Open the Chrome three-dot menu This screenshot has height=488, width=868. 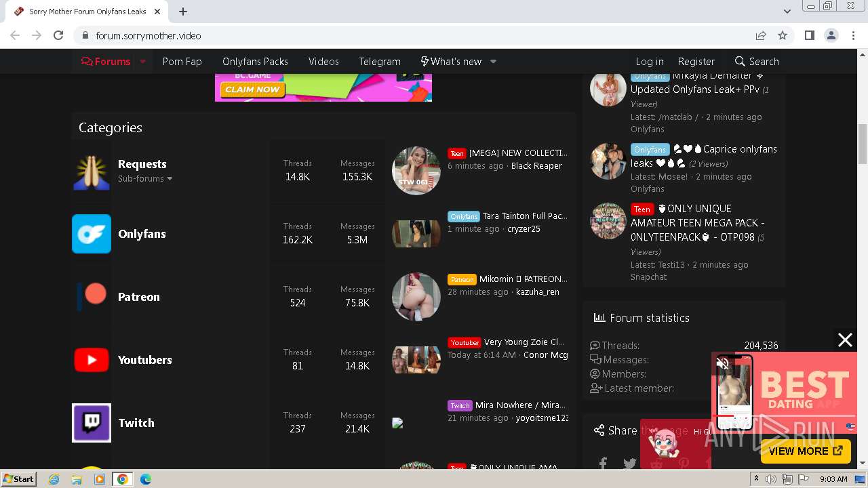tap(853, 35)
